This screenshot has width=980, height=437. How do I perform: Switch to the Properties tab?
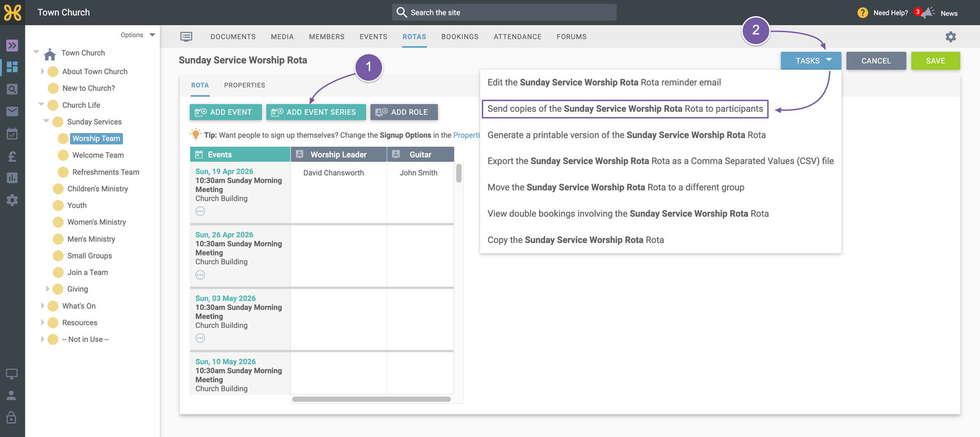(245, 85)
